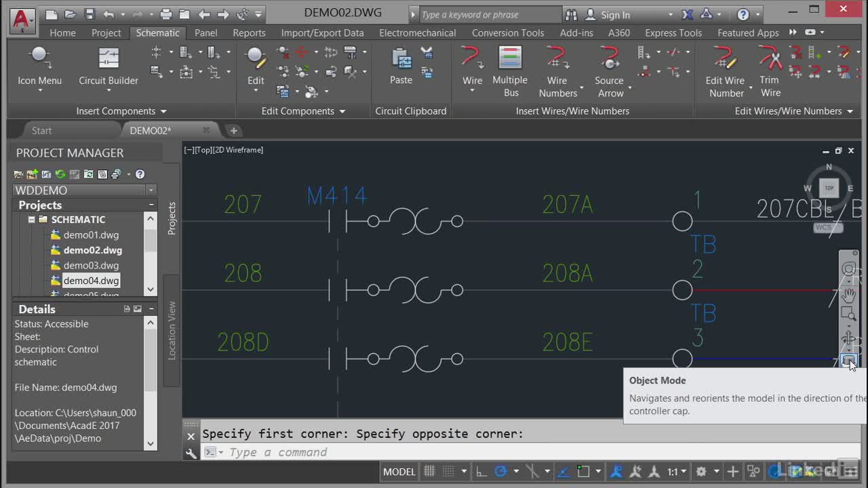Screen dimensions: 868x488
Task: Toggle snap mode in status bar
Action: (447, 471)
